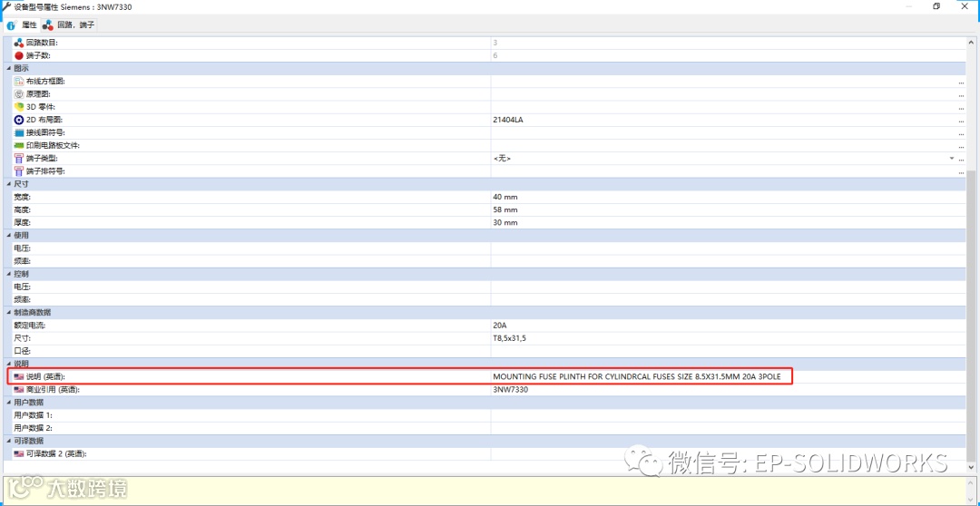The image size is (980, 506).
Task: Click the ellipsis button next to 端子类型 dropdown
Action: click(x=961, y=160)
